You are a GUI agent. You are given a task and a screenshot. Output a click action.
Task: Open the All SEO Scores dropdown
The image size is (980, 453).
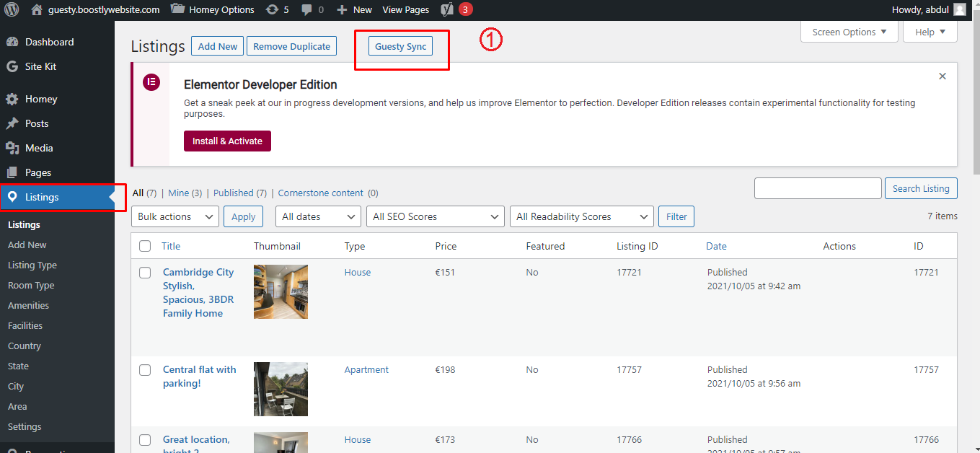(435, 216)
